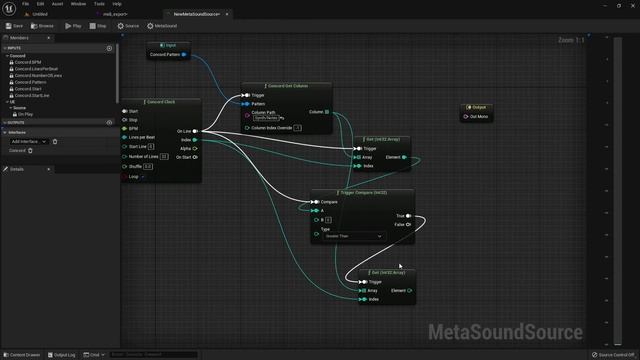This screenshot has width=640, height=360.
Task: Click the Column output pin
Action: (327, 111)
